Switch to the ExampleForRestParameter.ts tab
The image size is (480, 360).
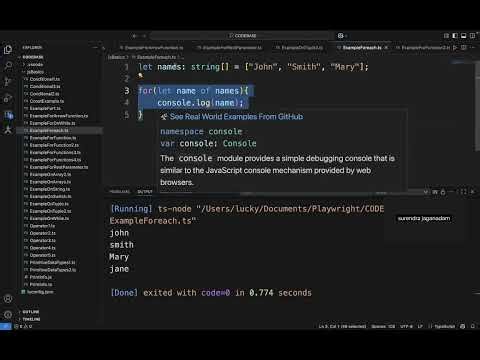[229, 48]
